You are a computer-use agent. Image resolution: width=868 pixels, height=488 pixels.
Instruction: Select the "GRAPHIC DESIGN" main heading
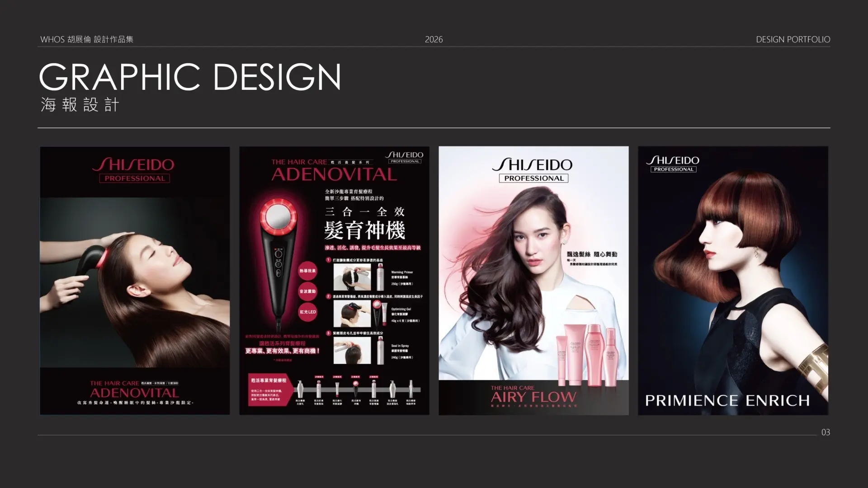click(190, 77)
